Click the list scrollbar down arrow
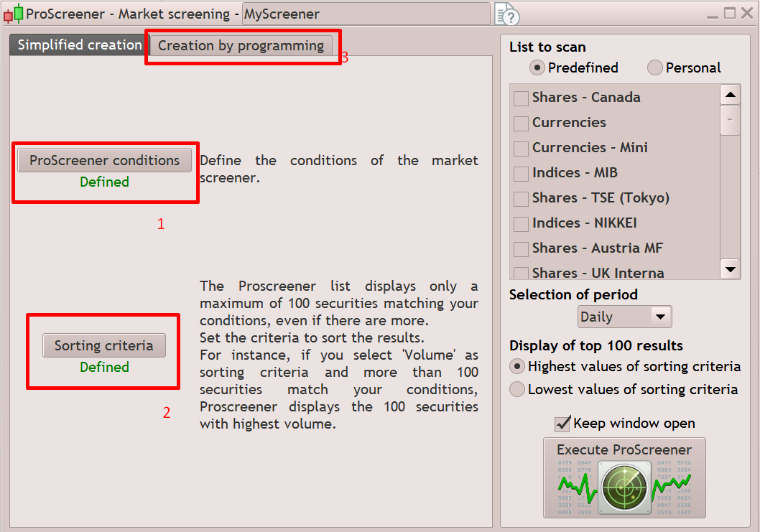 coord(731,269)
